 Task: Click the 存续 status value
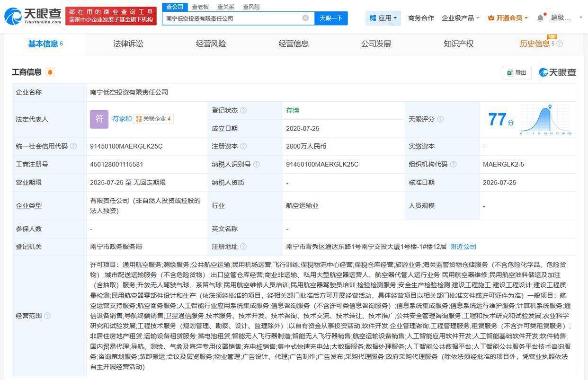293,110
